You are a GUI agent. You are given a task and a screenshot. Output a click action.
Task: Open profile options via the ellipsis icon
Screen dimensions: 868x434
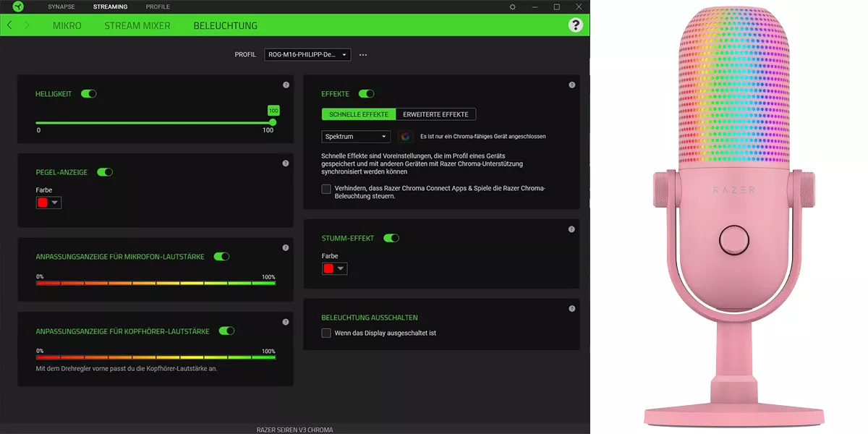[x=362, y=54]
